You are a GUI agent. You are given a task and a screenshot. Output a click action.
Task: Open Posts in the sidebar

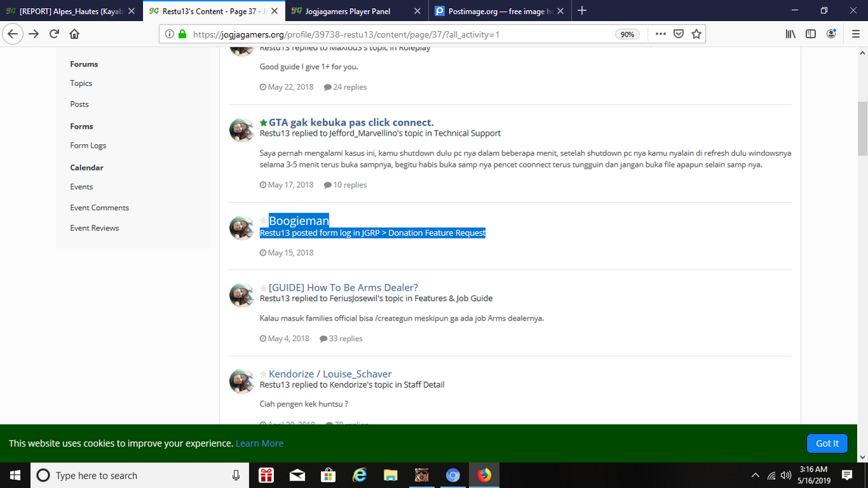(x=79, y=104)
